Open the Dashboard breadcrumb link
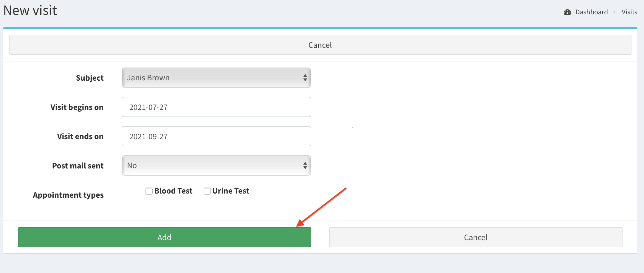The width and height of the screenshot is (644, 273). coord(591,12)
